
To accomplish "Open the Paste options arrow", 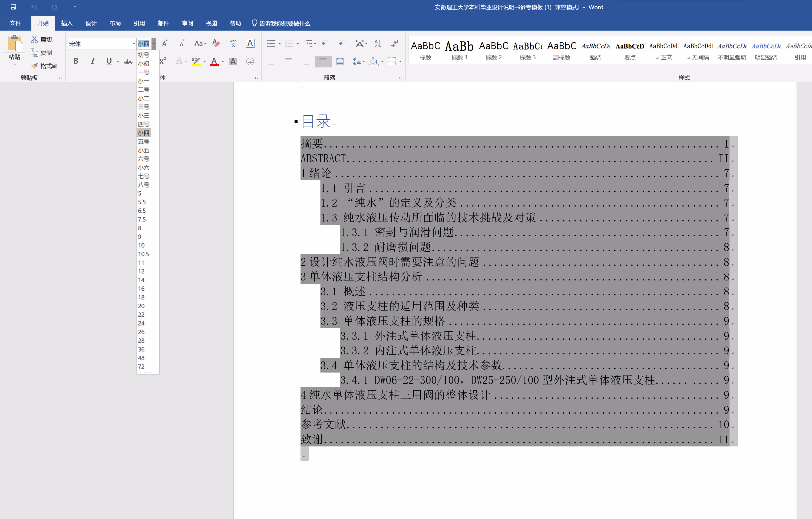I will point(15,64).
